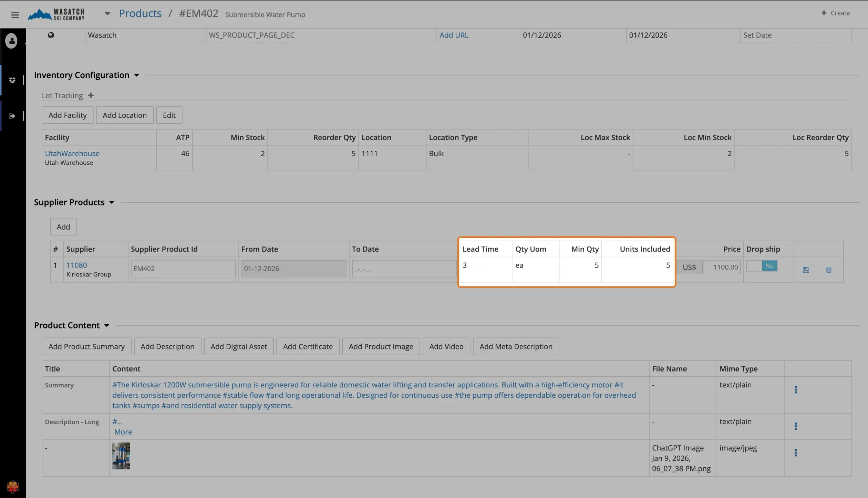This screenshot has width=868, height=498.
Task: Click More in Description - Long row
Action: (x=123, y=432)
